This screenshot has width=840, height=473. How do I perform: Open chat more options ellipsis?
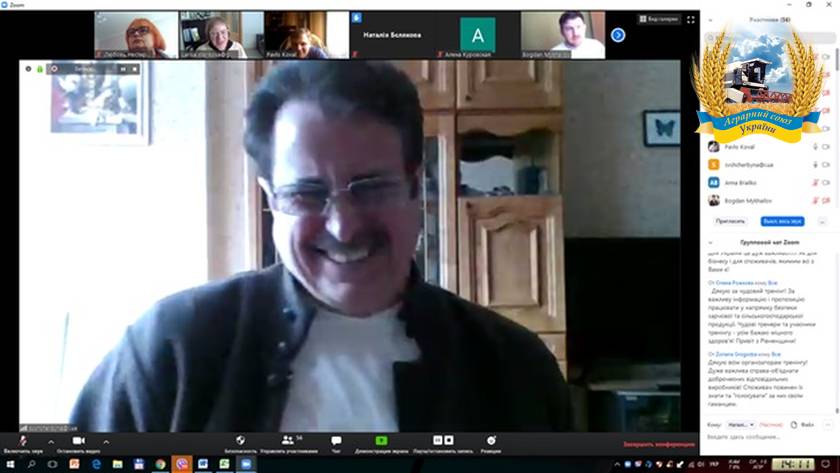point(828,425)
